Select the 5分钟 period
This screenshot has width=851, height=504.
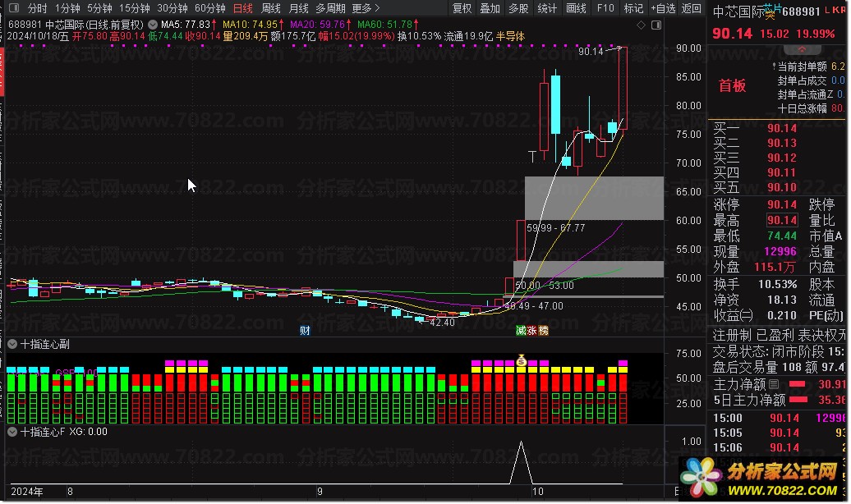(100, 8)
